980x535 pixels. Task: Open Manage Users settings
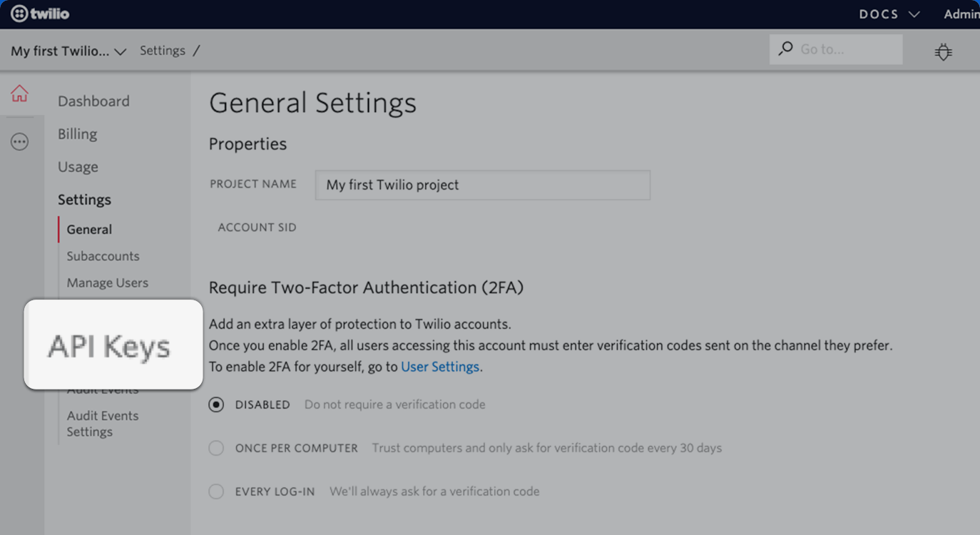(x=107, y=282)
